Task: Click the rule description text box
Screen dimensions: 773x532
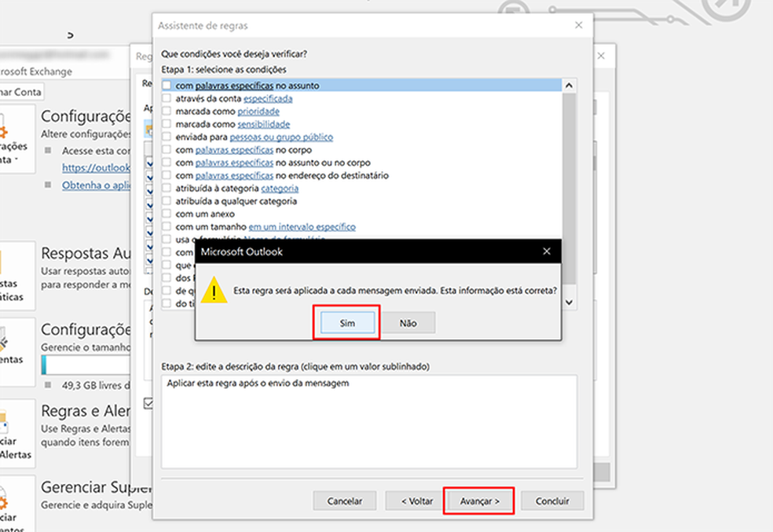Action: [x=369, y=421]
